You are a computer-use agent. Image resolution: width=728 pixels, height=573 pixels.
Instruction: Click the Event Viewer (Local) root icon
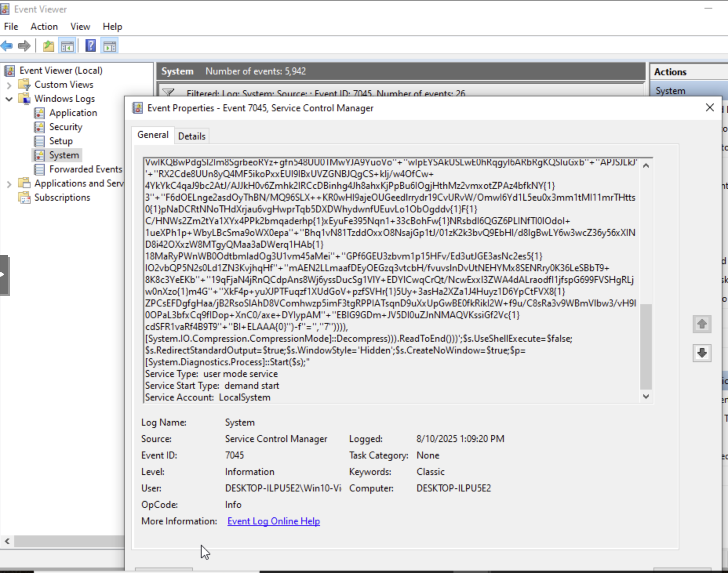coord(10,71)
